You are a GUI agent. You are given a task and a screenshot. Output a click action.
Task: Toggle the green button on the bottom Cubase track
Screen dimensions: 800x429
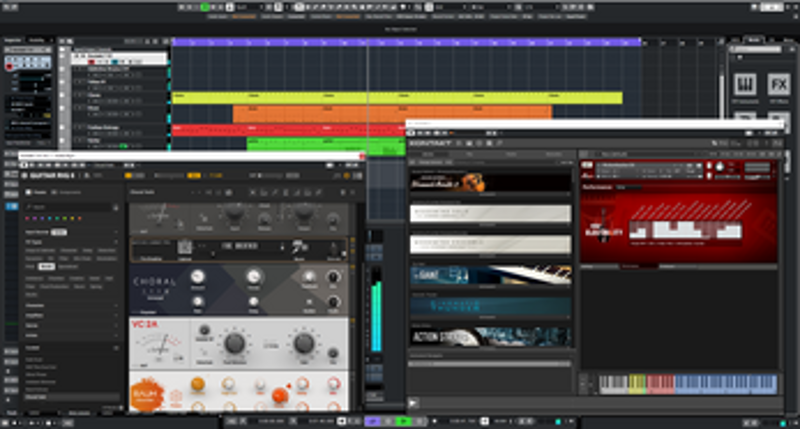122,146
